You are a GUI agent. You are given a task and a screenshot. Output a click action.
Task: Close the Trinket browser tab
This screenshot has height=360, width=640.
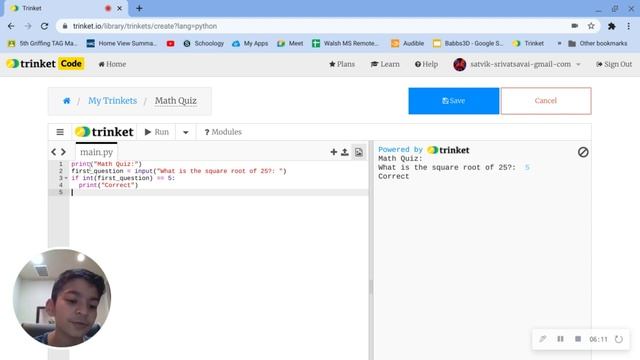point(120,8)
